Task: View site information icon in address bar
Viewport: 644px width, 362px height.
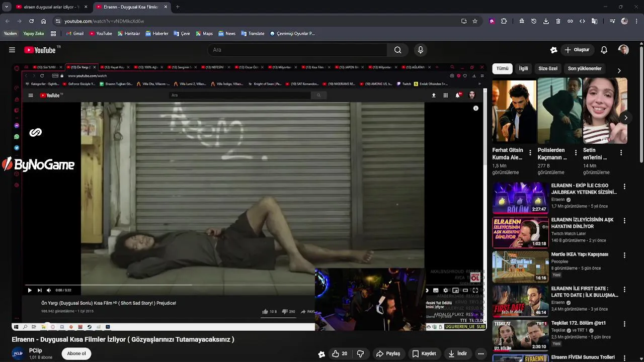Action: click(58, 21)
